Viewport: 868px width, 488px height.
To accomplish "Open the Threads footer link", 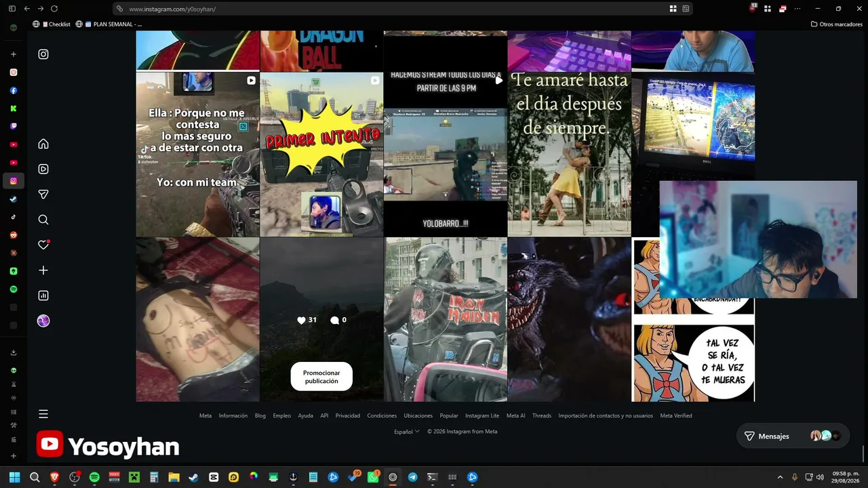I will click(x=542, y=415).
